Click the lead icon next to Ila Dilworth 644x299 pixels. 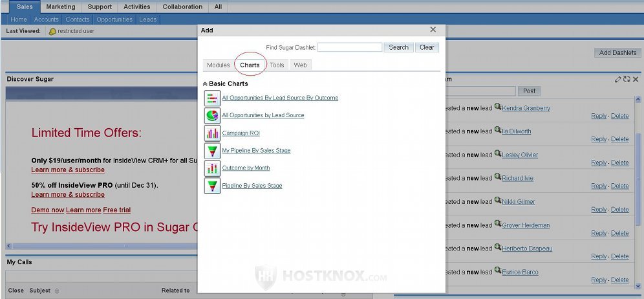[497, 130]
